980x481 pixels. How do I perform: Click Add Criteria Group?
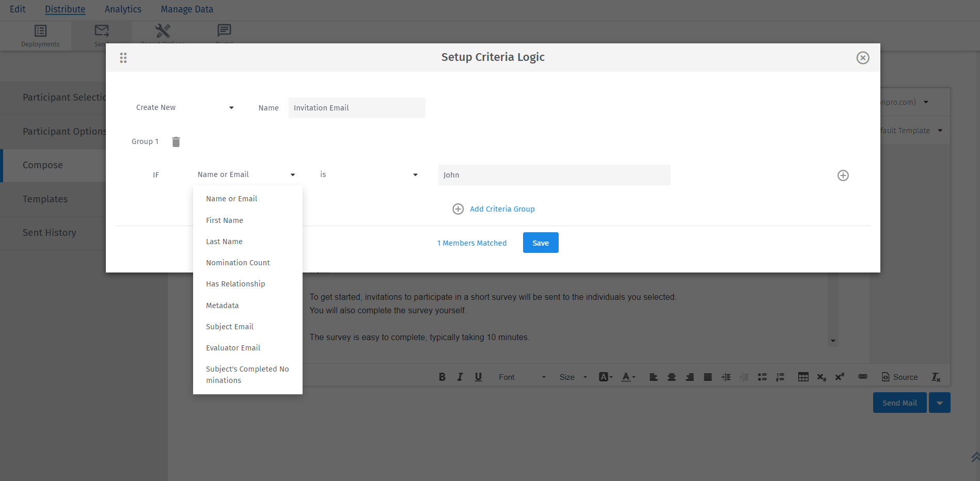(494, 209)
